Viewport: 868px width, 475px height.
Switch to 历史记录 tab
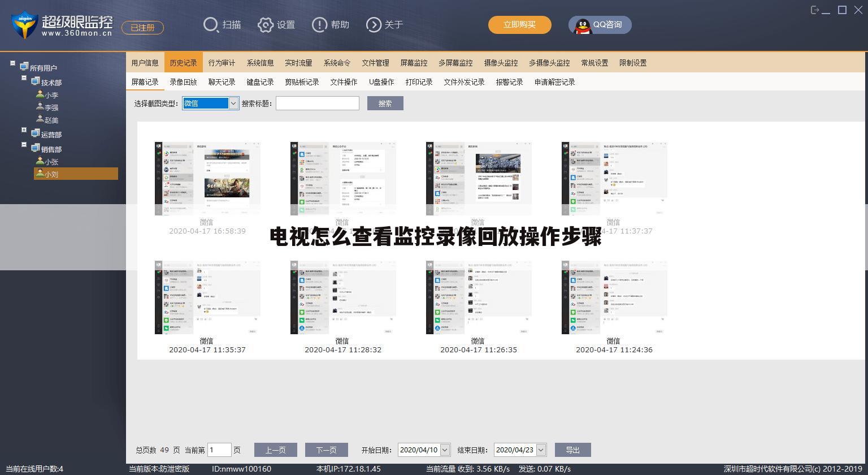click(x=184, y=63)
